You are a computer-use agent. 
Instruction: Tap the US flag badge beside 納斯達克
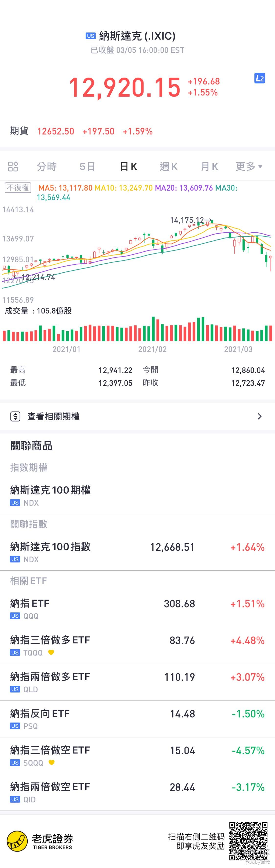(x=90, y=36)
